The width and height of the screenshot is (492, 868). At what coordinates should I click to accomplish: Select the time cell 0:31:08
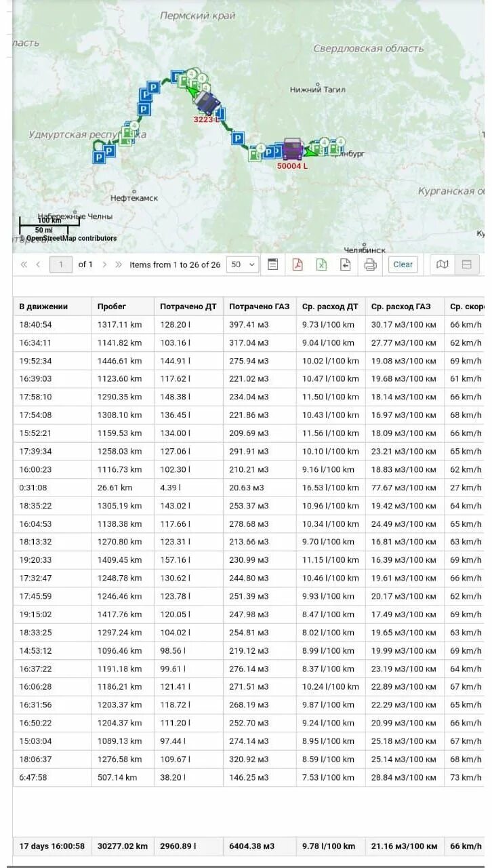[x=52, y=488]
